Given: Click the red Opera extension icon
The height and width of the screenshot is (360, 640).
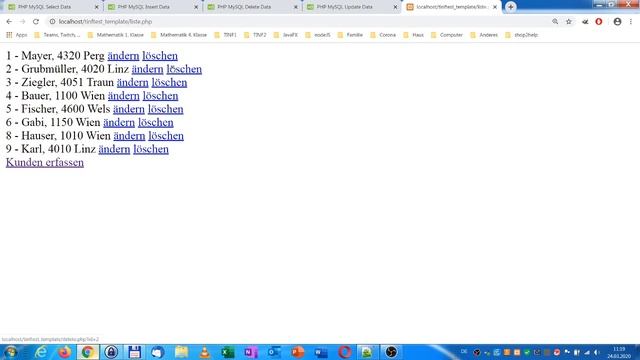Looking at the screenshot, I should point(599,22).
